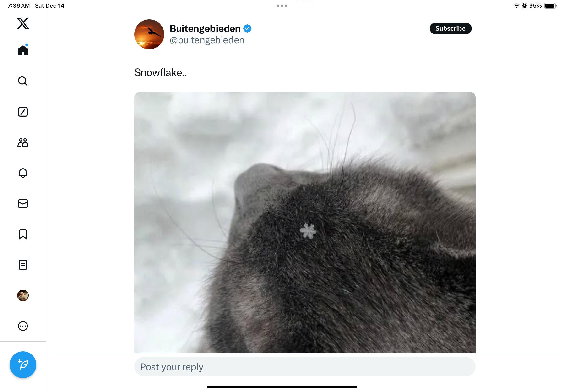This screenshot has width=564, height=392.
Task: Go to the Home feed
Action: [23, 51]
